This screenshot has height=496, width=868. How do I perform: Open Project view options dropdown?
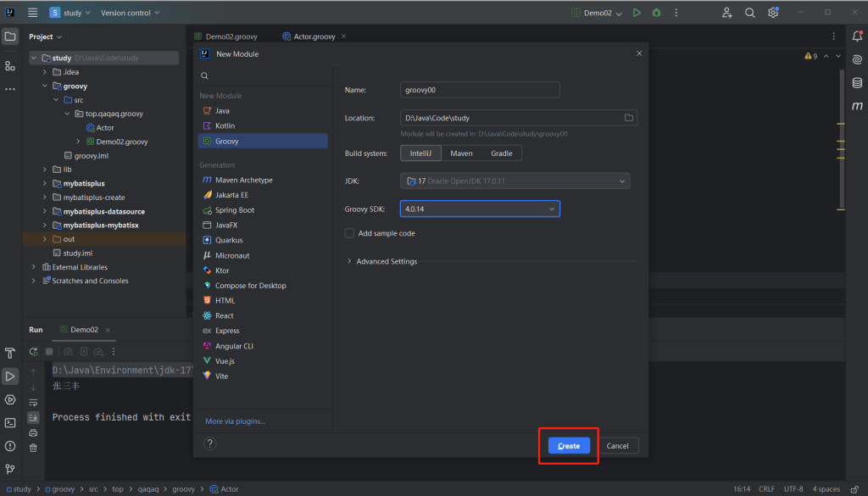pyautogui.click(x=46, y=36)
